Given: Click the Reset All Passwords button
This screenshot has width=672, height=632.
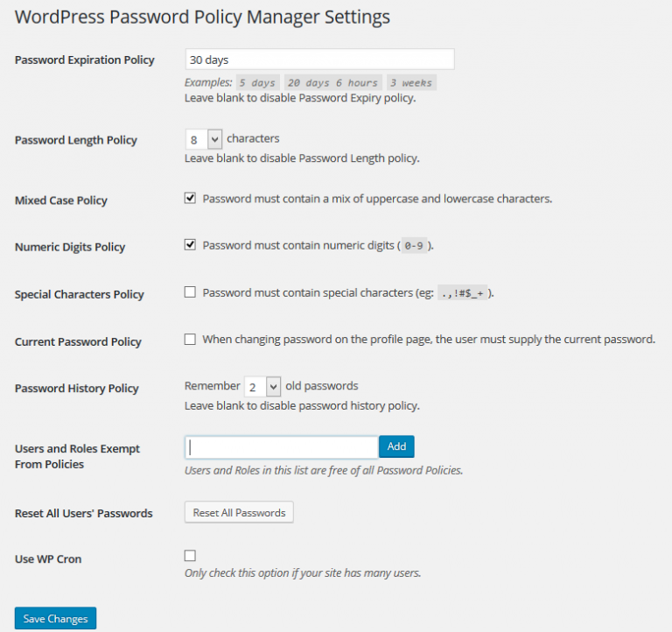Looking at the screenshot, I should pos(239,512).
